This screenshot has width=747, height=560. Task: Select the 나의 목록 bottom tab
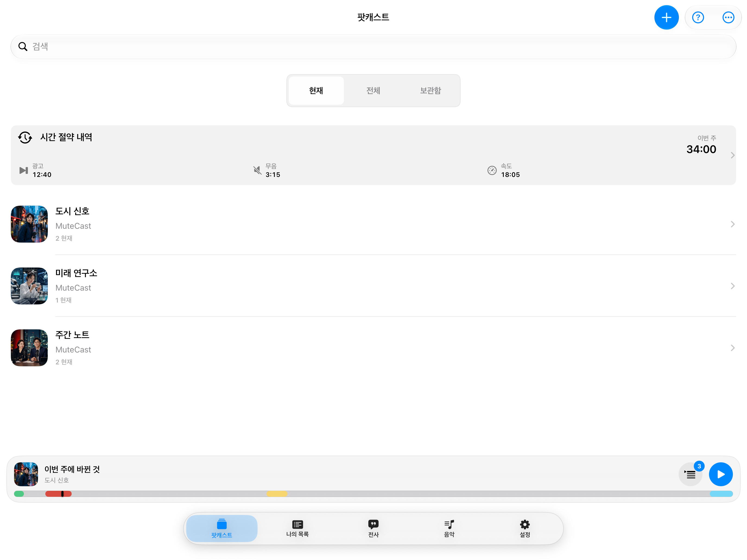(x=297, y=528)
